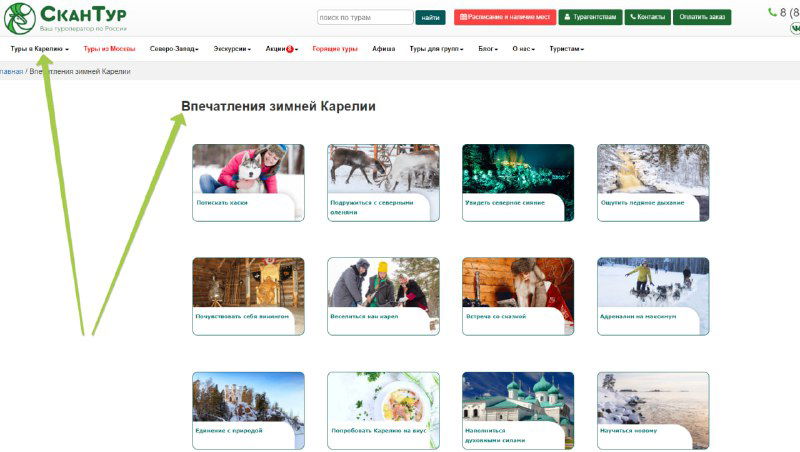Open the Контакты button
Screen dimensions: 800x452
pyautogui.click(x=647, y=17)
